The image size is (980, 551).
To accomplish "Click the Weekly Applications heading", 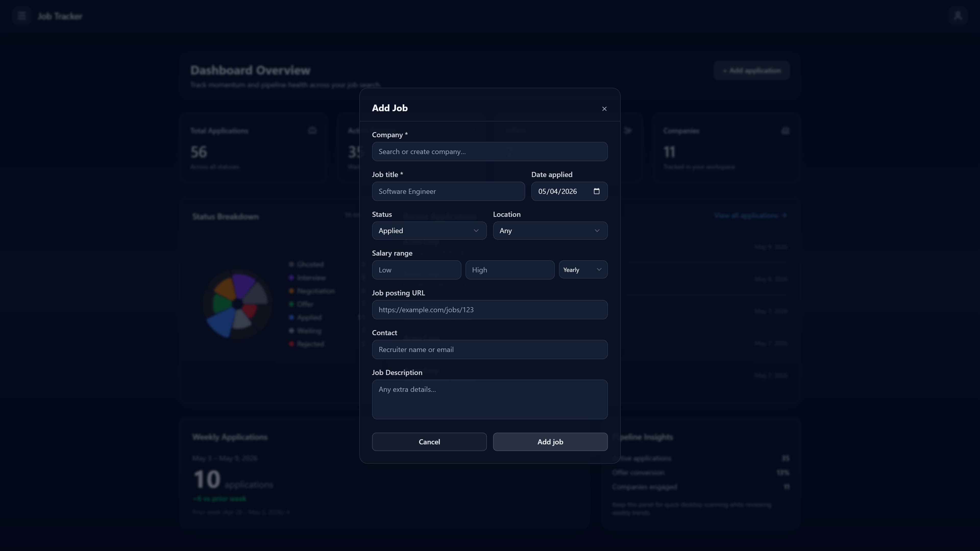I will click(x=230, y=437).
